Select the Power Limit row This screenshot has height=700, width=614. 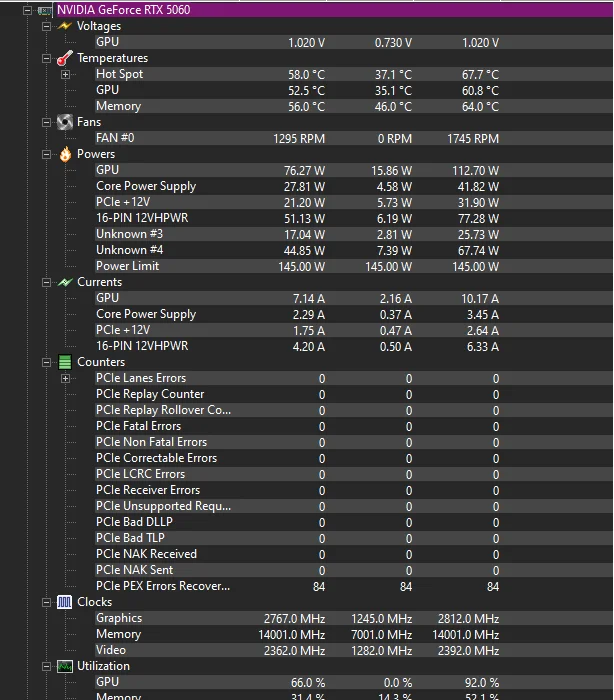[x=353, y=266]
